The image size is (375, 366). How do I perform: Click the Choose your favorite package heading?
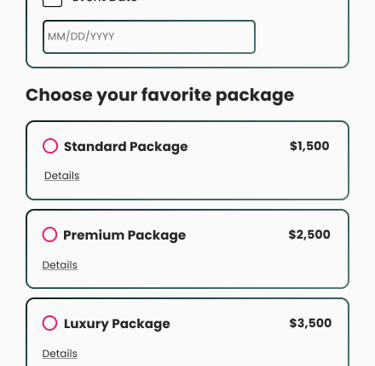(x=160, y=95)
